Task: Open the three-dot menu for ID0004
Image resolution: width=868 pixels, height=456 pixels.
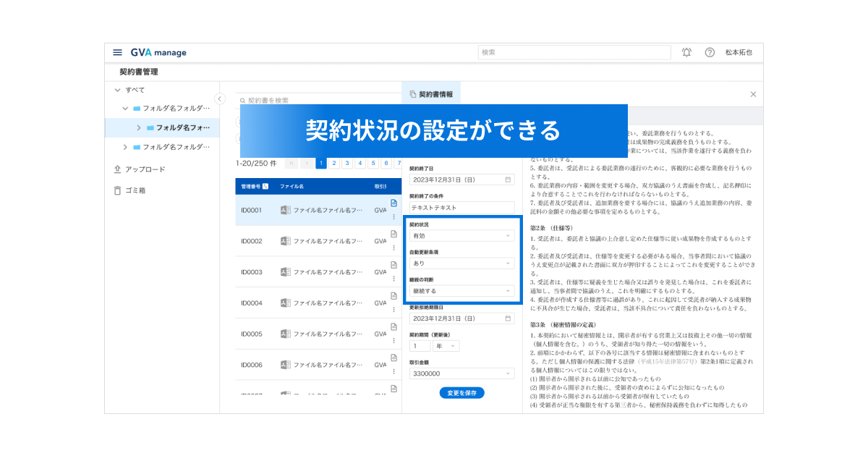Action: [393, 311]
